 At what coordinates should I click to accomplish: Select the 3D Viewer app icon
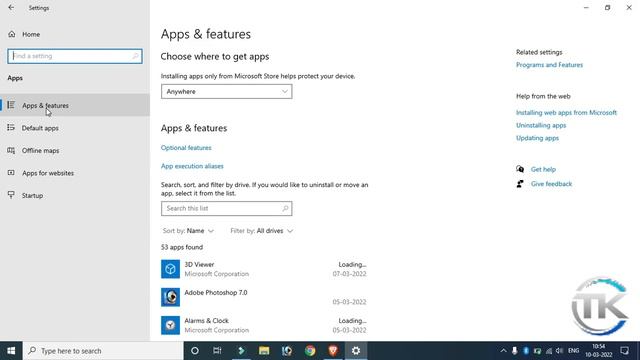[170, 269]
